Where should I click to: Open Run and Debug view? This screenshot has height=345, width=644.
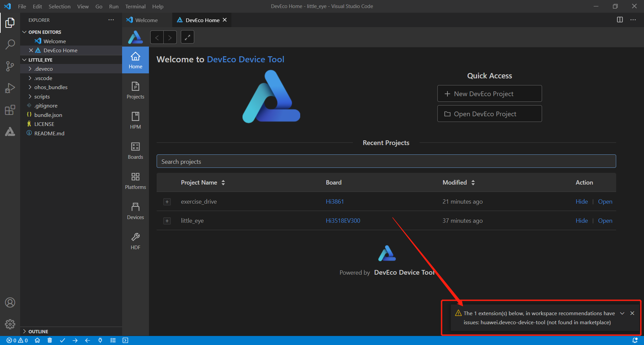click(10, 88)
